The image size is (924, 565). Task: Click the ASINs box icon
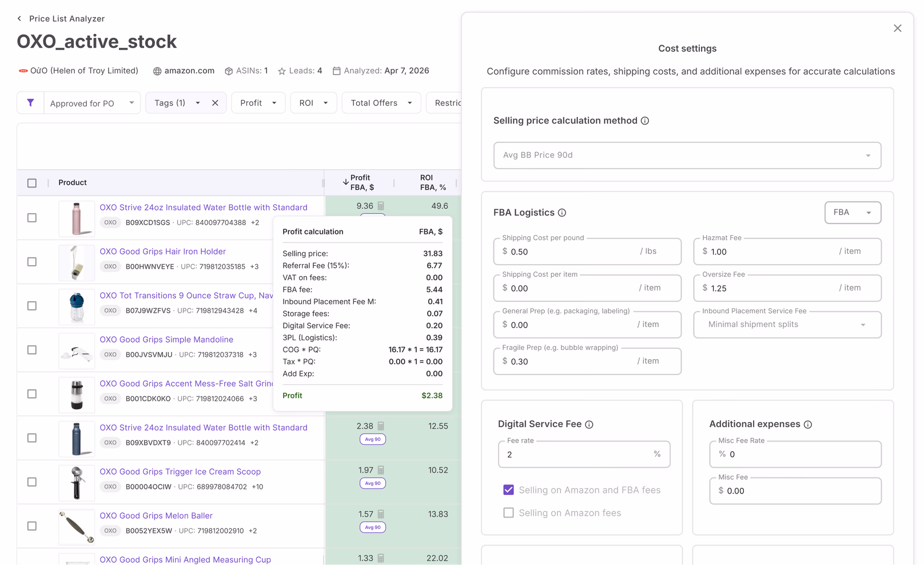click(x=229, y=71)
